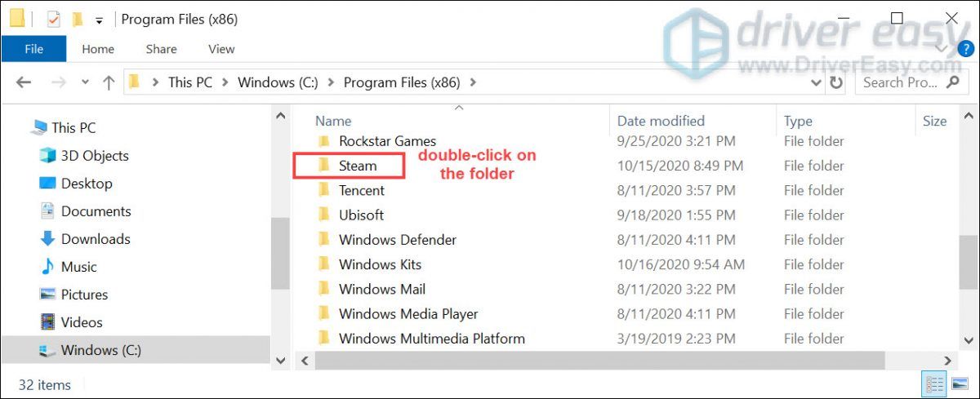
Task: Open the Share ribbon tab
Action: click(161, 49)
